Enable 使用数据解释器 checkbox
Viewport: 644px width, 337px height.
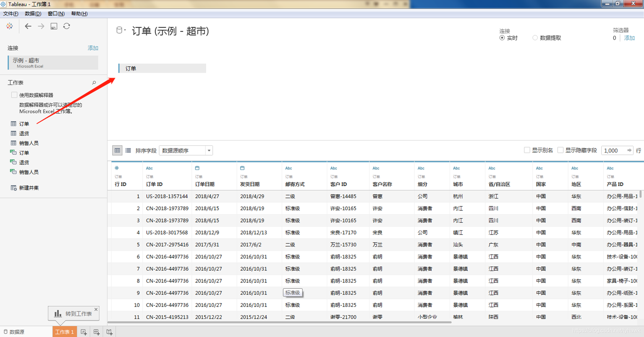(x=14, y=95)
